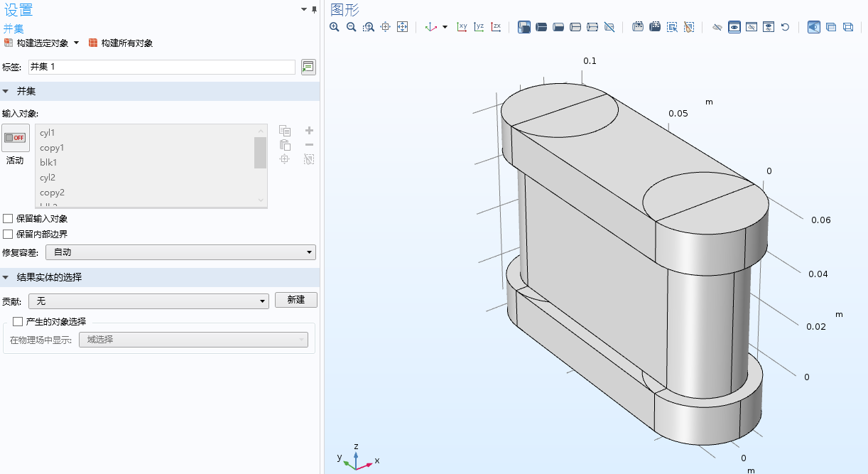Click 构建所有对象 button

[120, 43]
